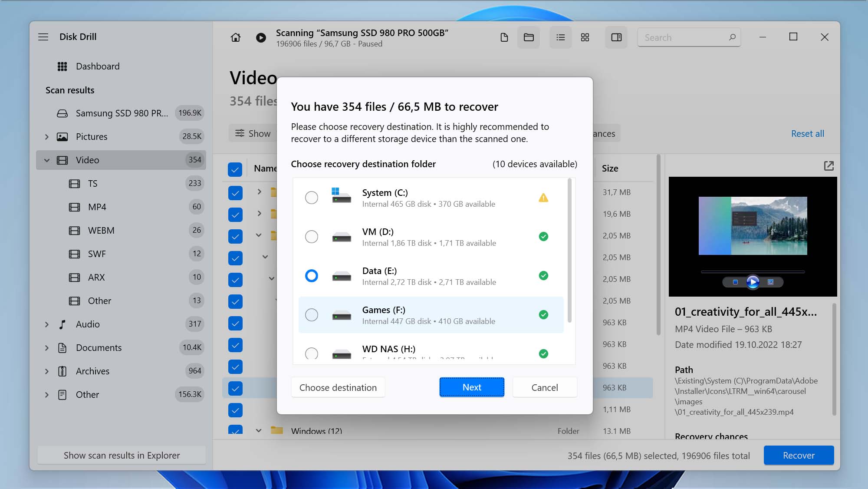The width and height of the screenshot is (868, 489).
Task: Open the Dashboard item
Action: tap(98, 66)
